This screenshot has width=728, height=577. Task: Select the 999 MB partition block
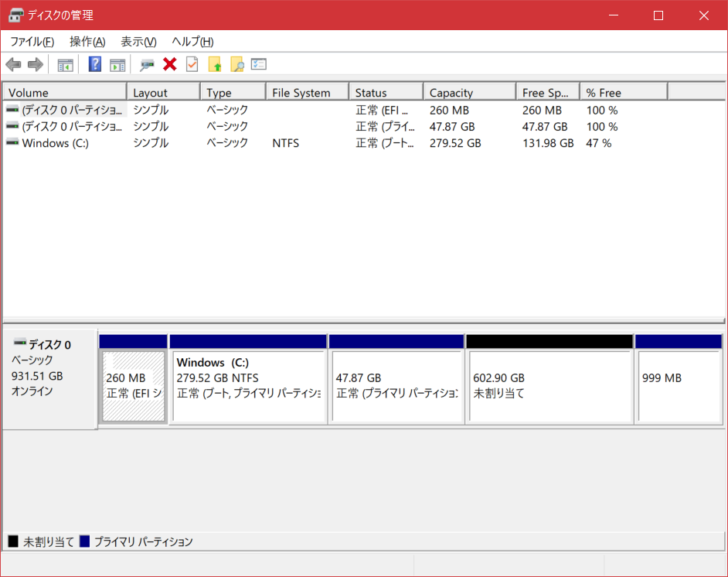pos(679,386)
